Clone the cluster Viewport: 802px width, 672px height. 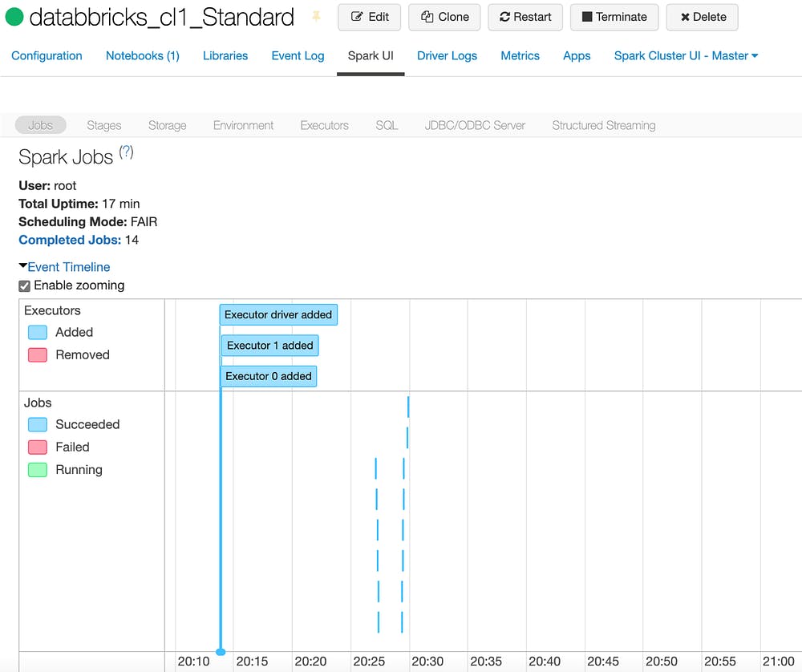coord(444,17)
